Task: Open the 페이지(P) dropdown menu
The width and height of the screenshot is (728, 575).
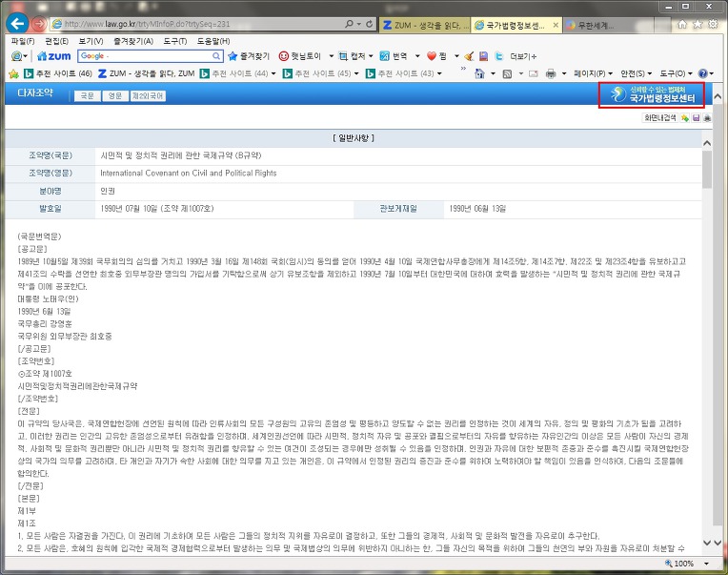Action: click(593, 73)
